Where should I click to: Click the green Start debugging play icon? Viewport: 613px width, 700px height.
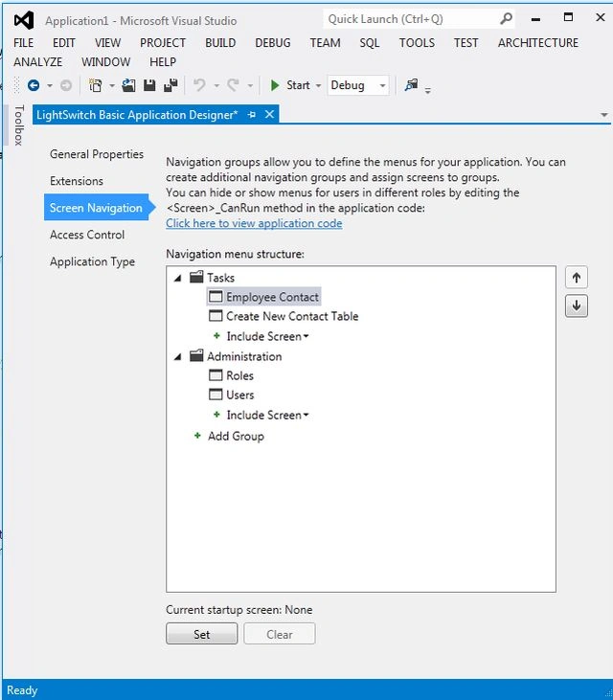tap(275, 85)
